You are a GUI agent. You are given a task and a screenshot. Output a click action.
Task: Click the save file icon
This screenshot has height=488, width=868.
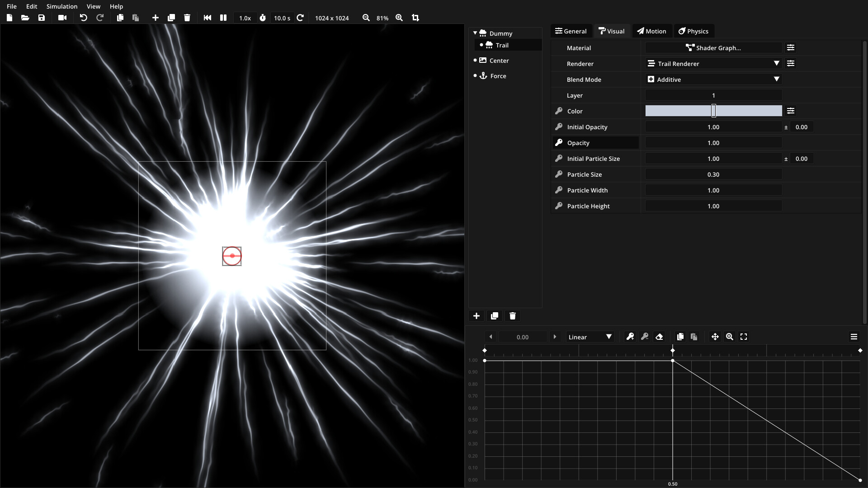(41, 18)
